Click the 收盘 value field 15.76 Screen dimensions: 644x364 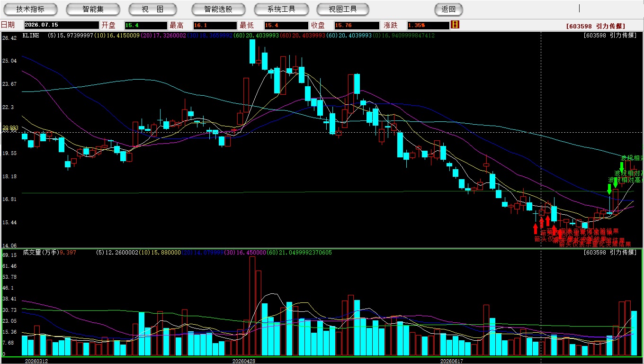357,25
